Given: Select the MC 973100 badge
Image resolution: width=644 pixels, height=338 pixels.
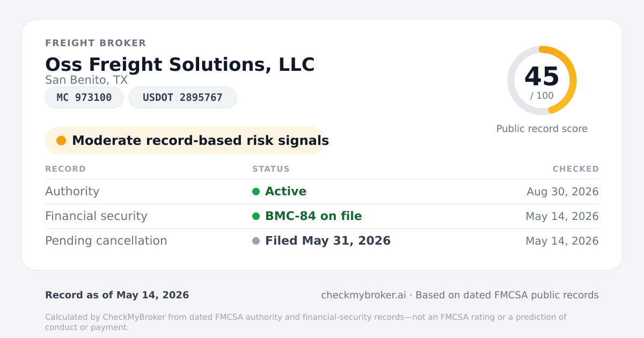Looking at the screenshot, I should (84, 98).
